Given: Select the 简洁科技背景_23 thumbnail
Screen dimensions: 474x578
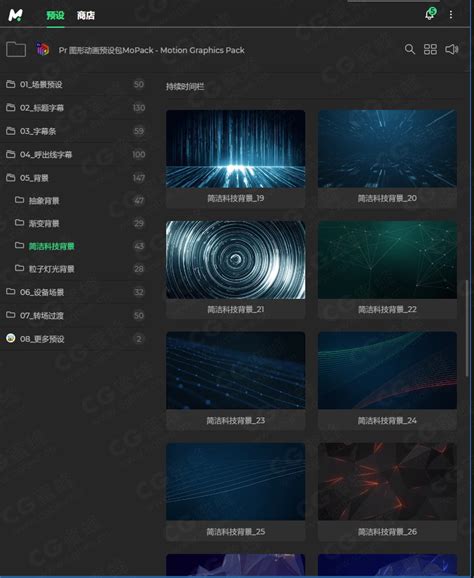Looking at the screenshot, I should coord(236,371).
